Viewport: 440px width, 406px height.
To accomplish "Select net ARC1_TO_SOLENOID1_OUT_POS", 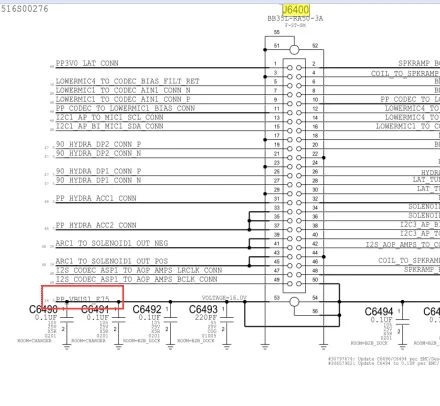I will 112,261.
